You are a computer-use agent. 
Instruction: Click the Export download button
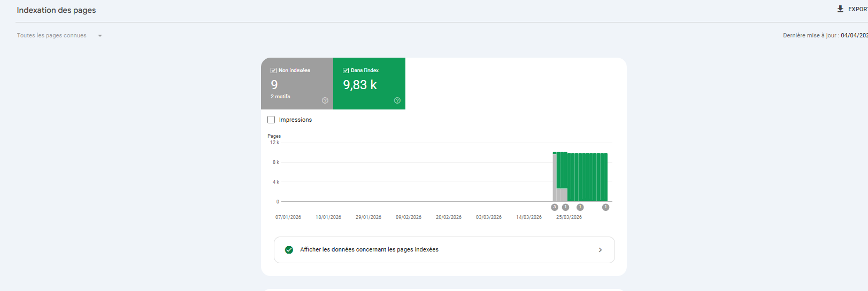852,9
